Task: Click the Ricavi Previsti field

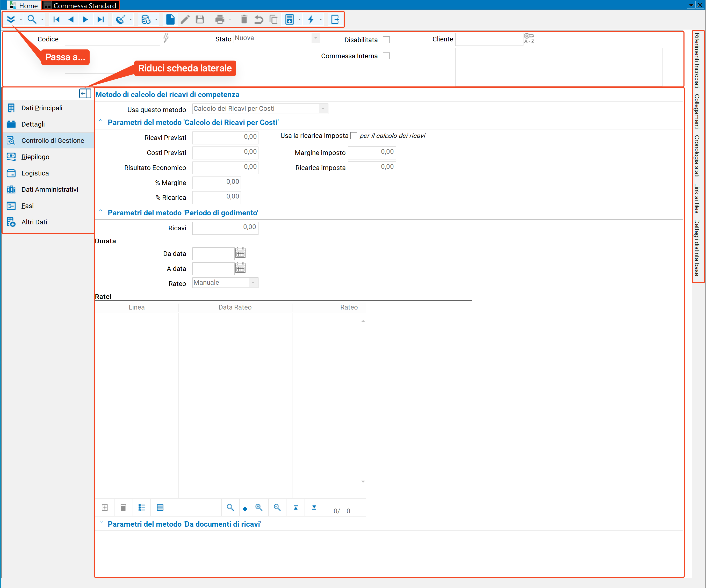Action: 225,137
